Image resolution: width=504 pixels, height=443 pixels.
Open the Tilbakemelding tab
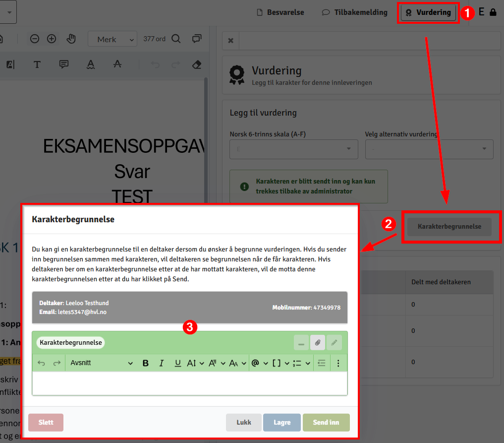tap(354, 12)
